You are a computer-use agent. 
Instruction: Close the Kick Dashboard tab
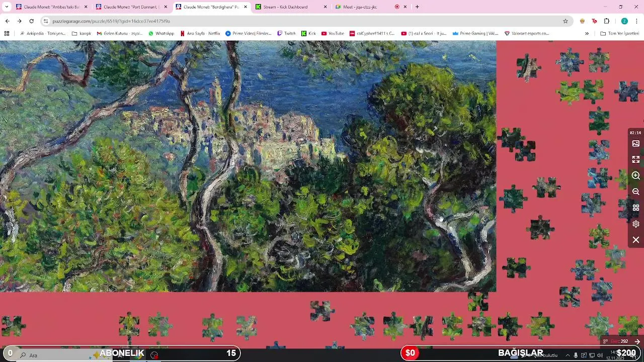(325, 7)
